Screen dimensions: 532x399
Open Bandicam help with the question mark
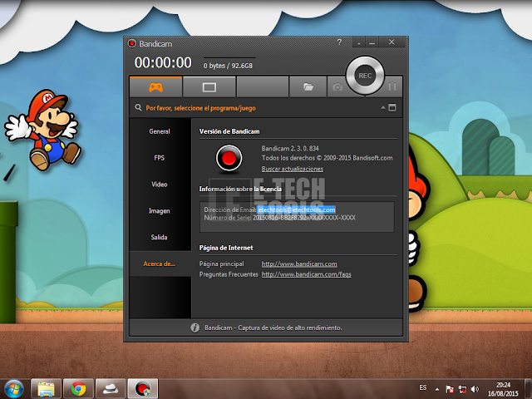(x=339, y=42)
